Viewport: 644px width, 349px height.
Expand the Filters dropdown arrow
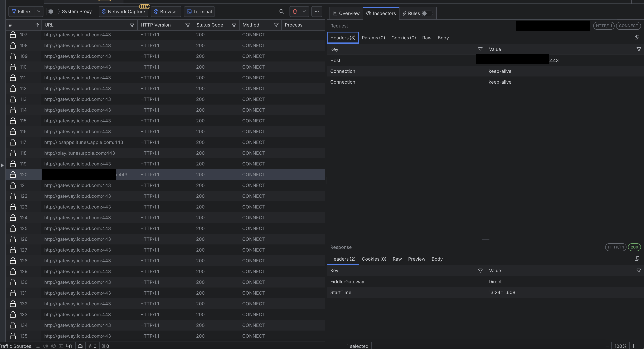point(38,12)
